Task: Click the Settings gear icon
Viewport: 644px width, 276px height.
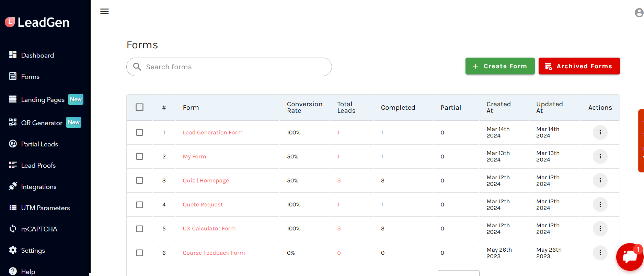Action: pyautogui.click(x=13, y=250)
